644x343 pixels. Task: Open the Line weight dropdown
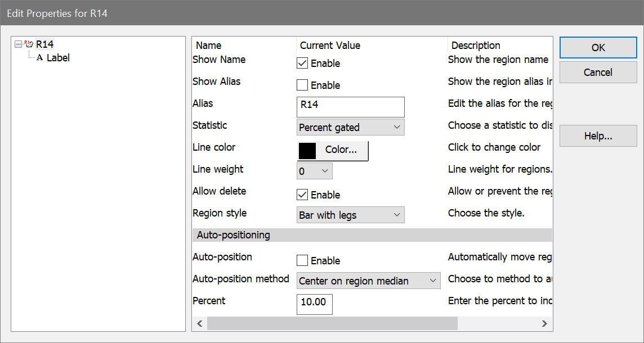(x=314, y=171)
